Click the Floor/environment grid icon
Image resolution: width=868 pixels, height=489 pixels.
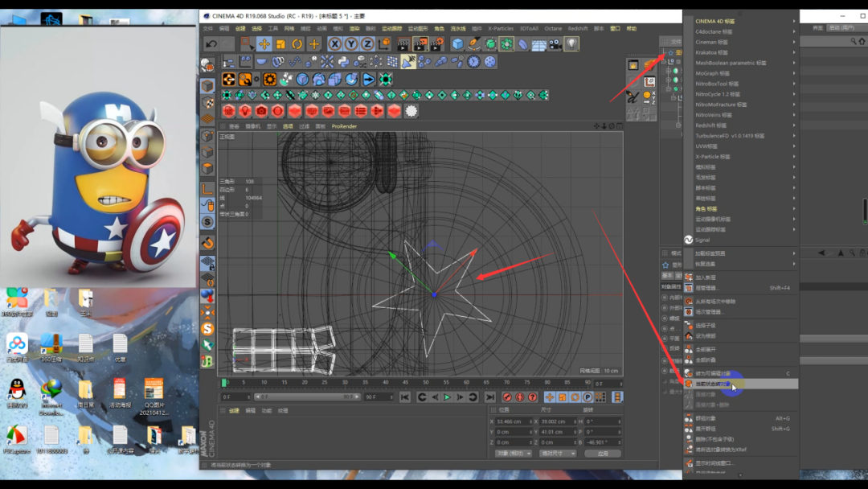coord(538,43)
